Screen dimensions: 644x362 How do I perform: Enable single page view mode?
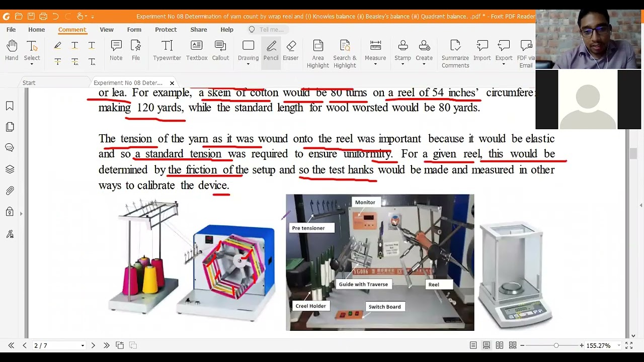coord(473,345)
